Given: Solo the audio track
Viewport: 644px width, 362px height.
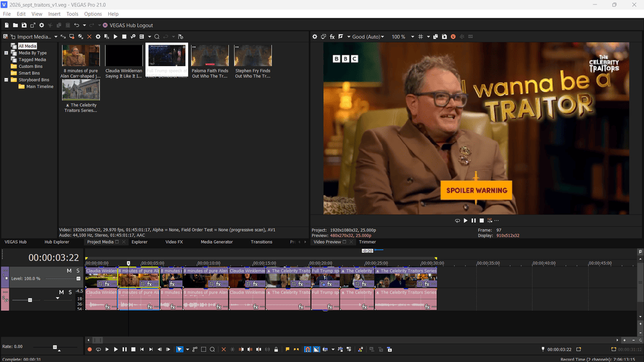Looking at the screenshot, I should (70, 292).
